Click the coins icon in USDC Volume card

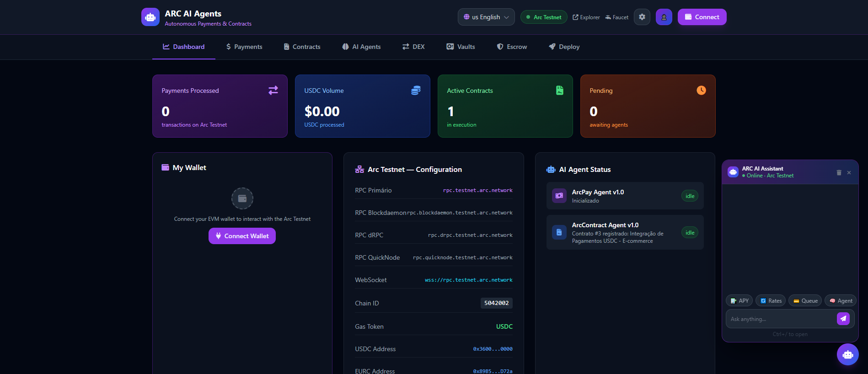coord(416,91)
